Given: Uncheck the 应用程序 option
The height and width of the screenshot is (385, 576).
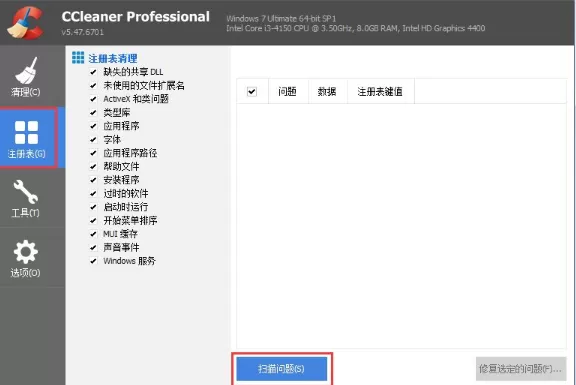Looking at the screenshot, I should 93,126.
